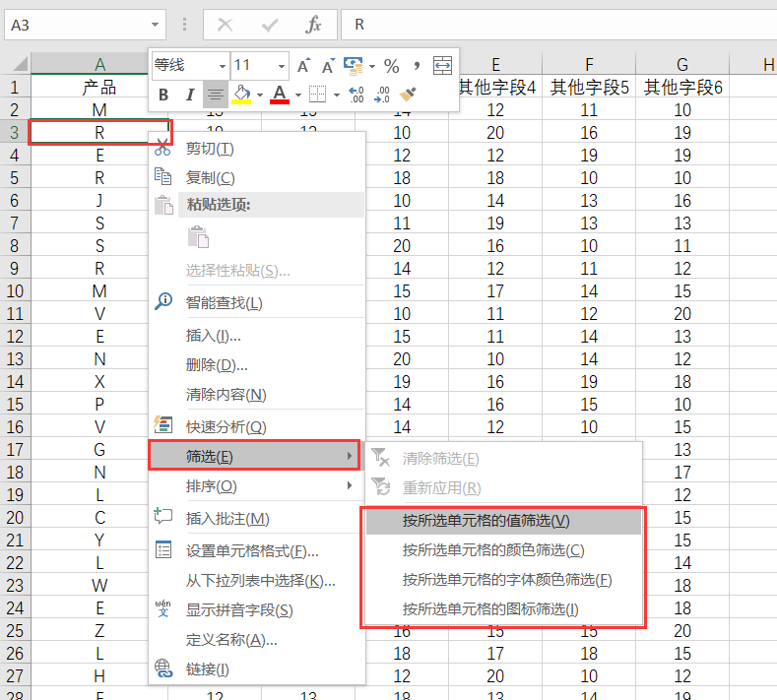Select row 10 header

coord(15,290)
